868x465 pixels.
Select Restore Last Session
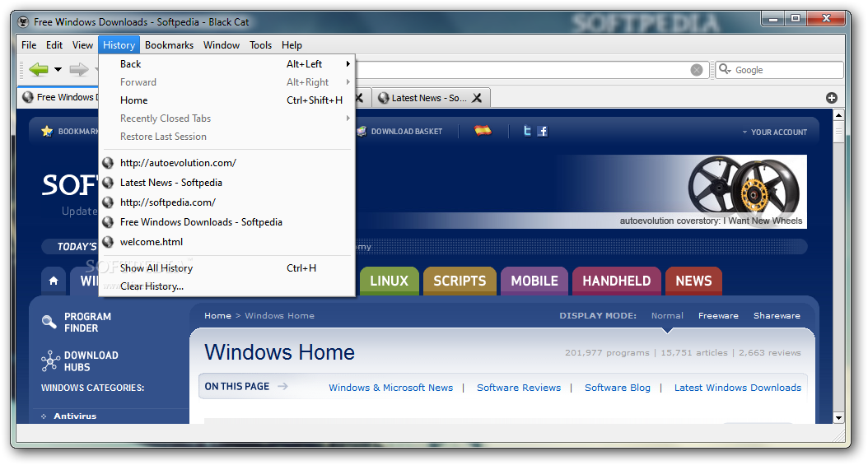(x=227, y=137)
